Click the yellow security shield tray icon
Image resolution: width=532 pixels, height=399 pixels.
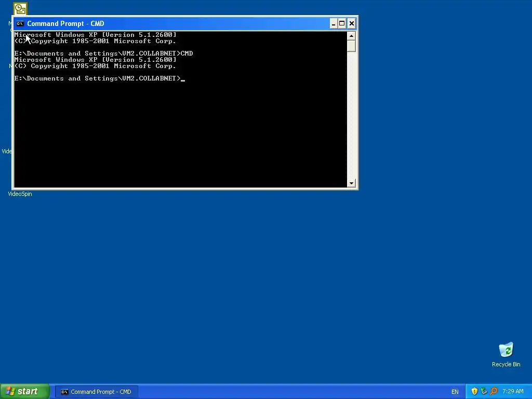474,392
